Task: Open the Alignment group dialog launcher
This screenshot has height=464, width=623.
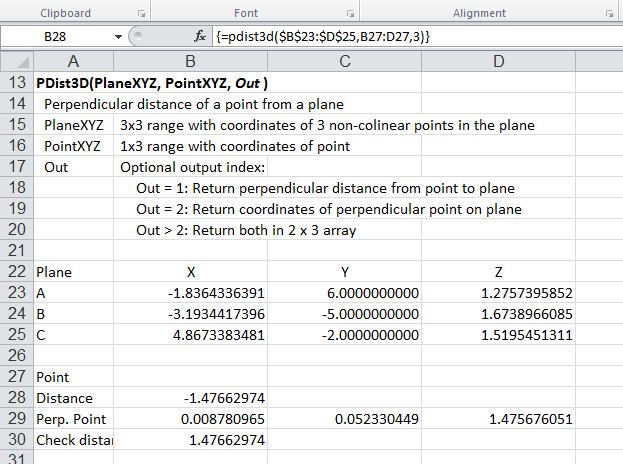Action: click(x=609, y=13)
